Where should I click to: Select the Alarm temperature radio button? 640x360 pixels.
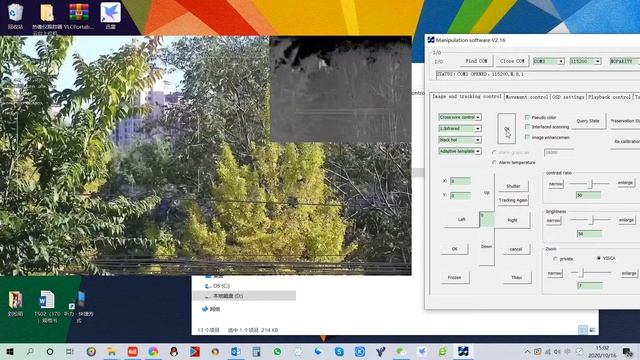point(494,162)
